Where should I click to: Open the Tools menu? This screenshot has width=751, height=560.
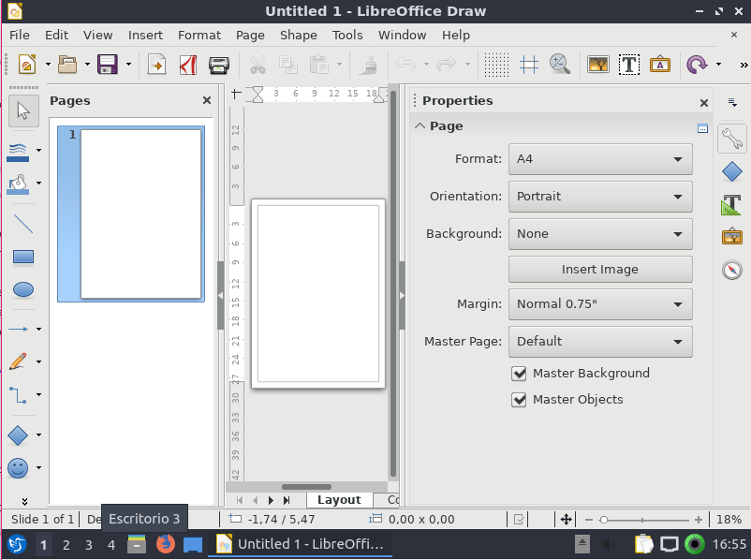(x=347, y=35)
